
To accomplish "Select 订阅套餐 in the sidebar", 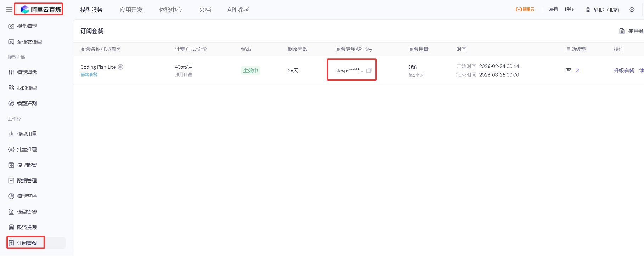I will click(x=27, y=243).
